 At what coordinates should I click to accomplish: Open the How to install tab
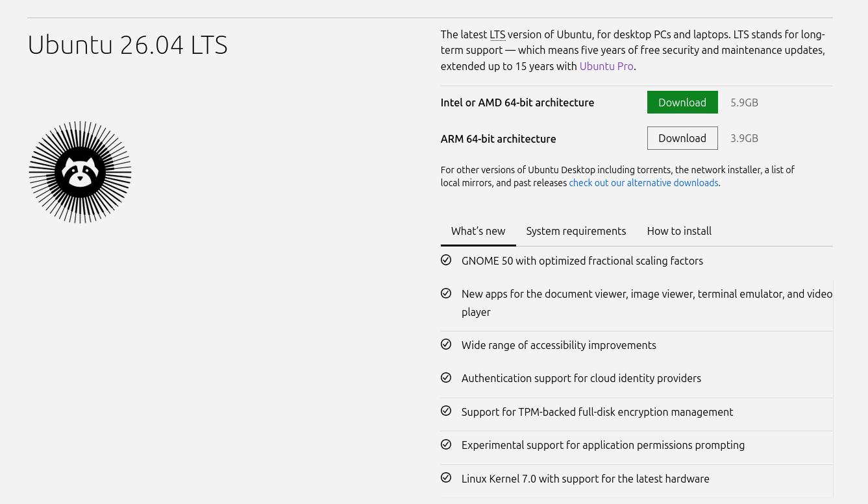pos(679,231)
